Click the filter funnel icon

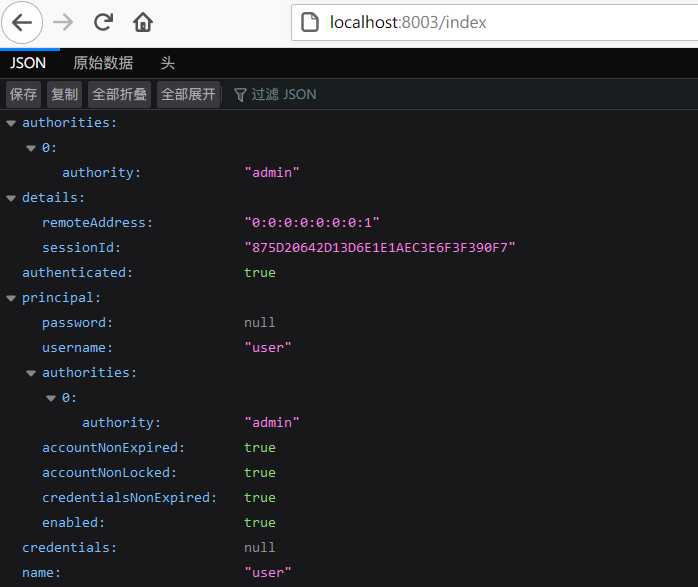(240, 94)
